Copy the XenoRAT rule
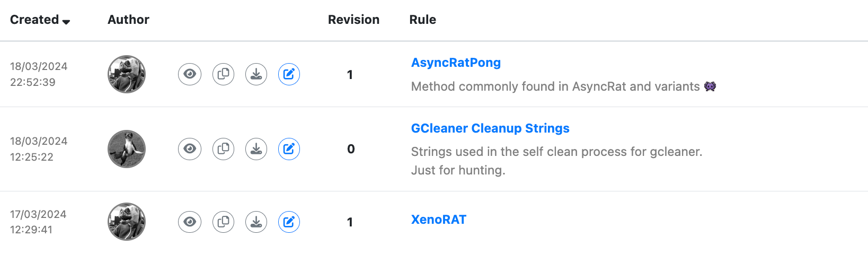 pos(223,222)
